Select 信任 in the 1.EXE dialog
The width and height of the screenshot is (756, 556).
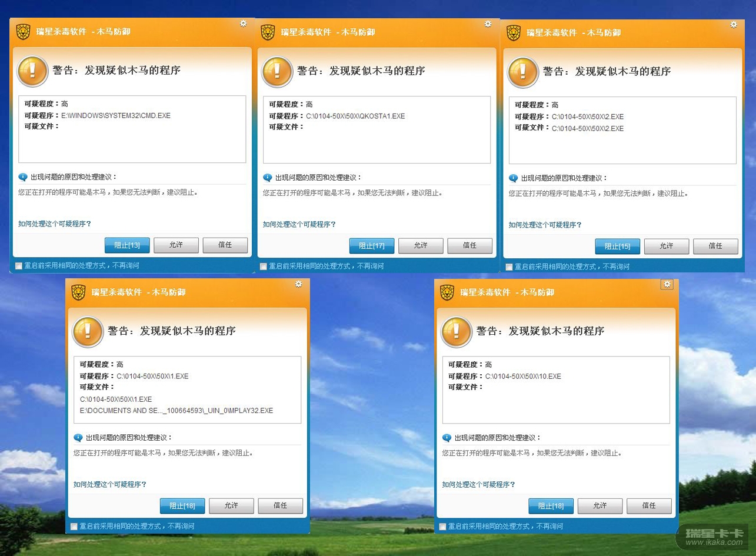click(281, 505)
